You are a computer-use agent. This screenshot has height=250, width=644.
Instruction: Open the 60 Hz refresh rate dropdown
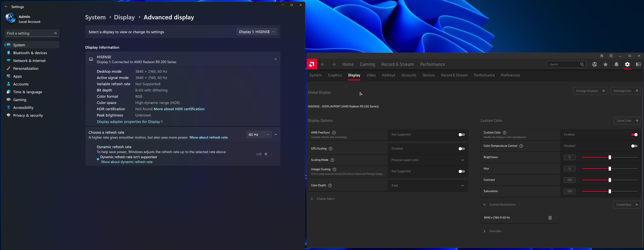259,135
